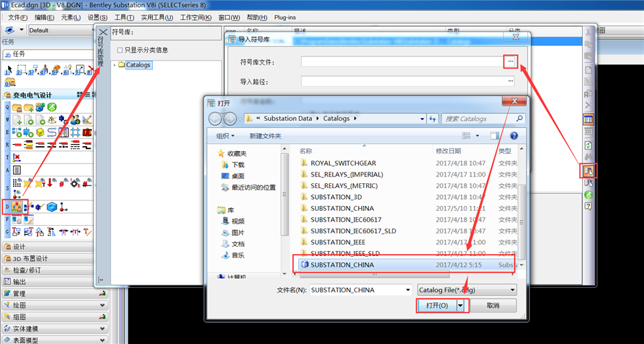Open the symbol library manager icon in row D
This screenshot has width=644, height=344.
click(16, 207)
